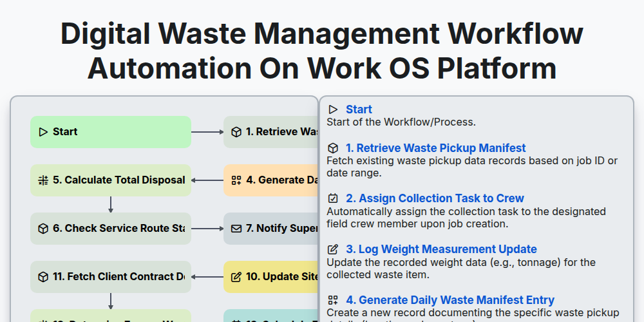Select the green Start workflow node
Viewport: 644px width, 322px height.
(111, 132)
